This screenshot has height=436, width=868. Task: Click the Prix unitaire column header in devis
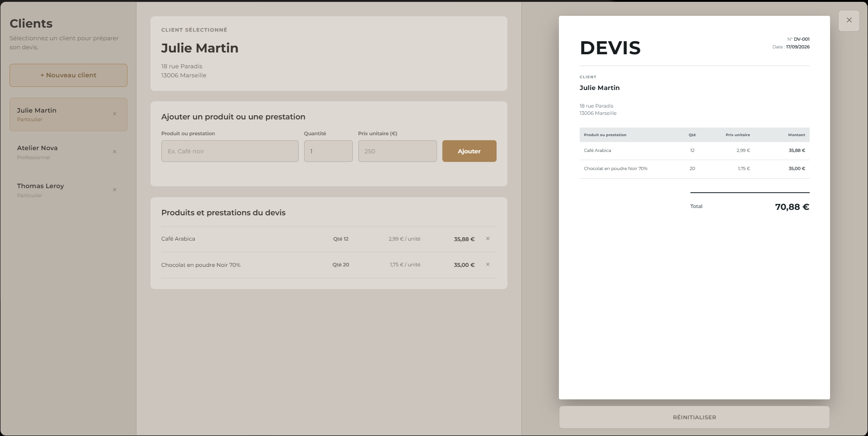737,135
